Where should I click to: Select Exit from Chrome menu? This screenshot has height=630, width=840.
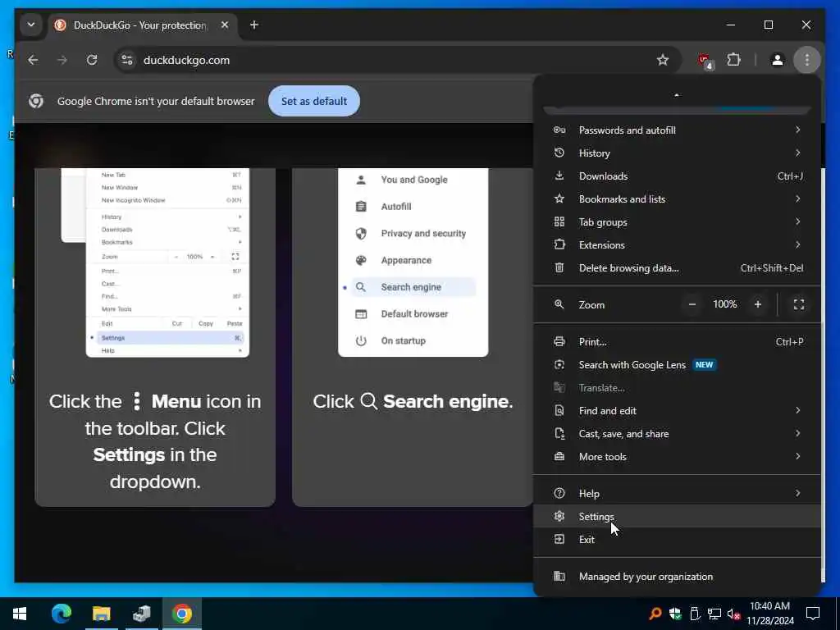pos(677,540)
